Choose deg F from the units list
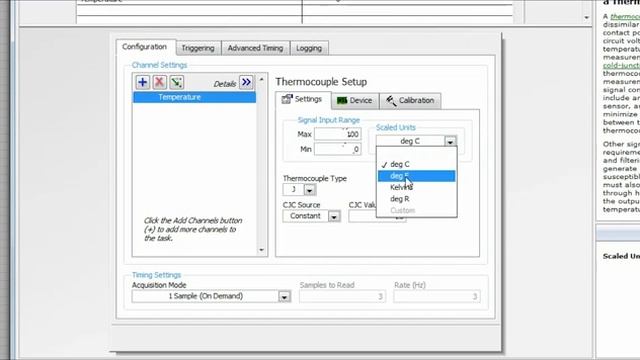The height and width of the screenshot is (360, 640). click(x=416, y=176)
